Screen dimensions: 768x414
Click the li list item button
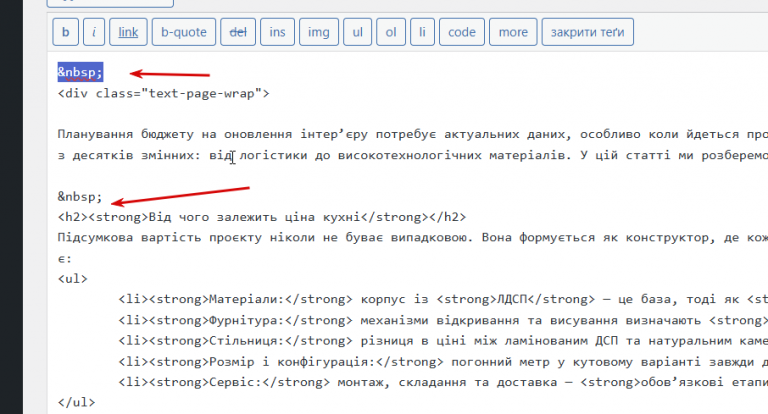click(x=422, y=32)
